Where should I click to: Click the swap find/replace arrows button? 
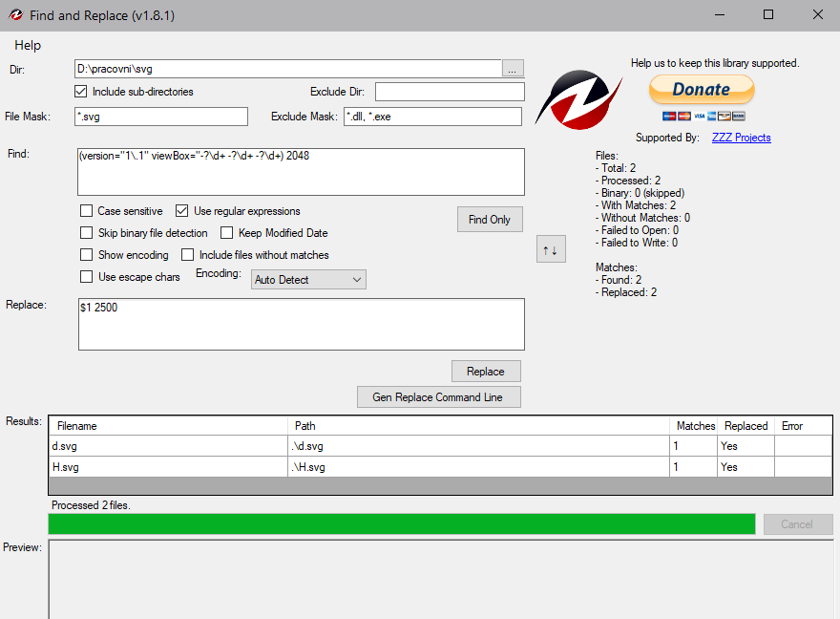551,249
